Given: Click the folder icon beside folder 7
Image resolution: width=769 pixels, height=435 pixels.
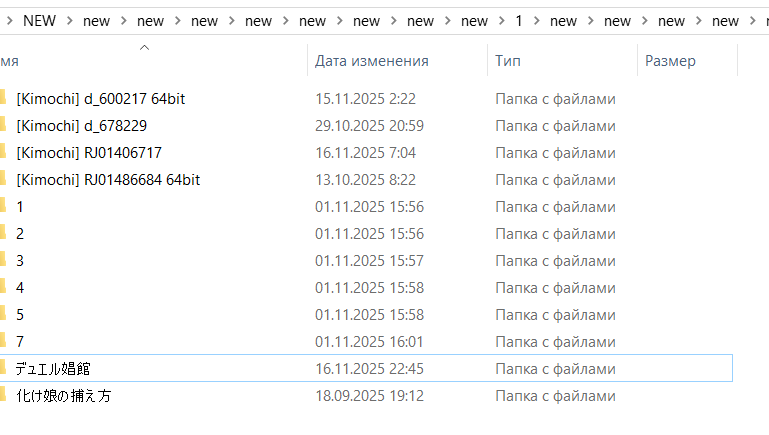Looking at the screenshot, I should 3,341.
